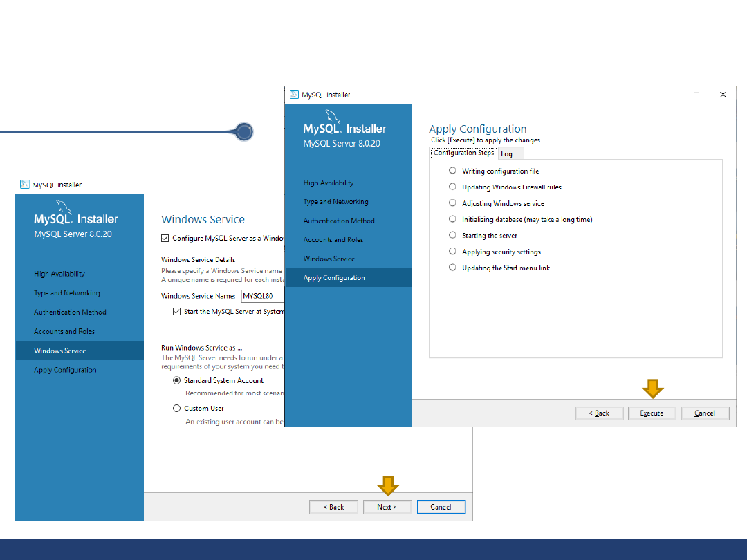Click Back in the Apply Configuration window

(599, 413)
